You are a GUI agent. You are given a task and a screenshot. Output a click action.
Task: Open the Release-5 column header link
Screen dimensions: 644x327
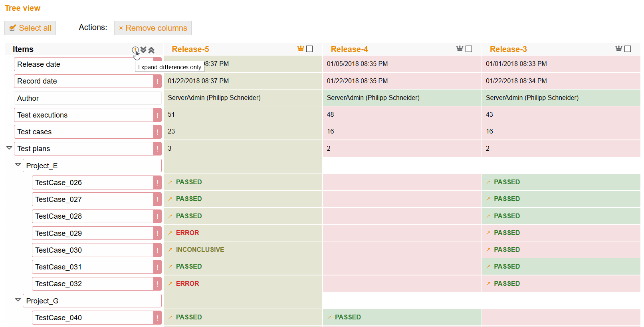190,49
